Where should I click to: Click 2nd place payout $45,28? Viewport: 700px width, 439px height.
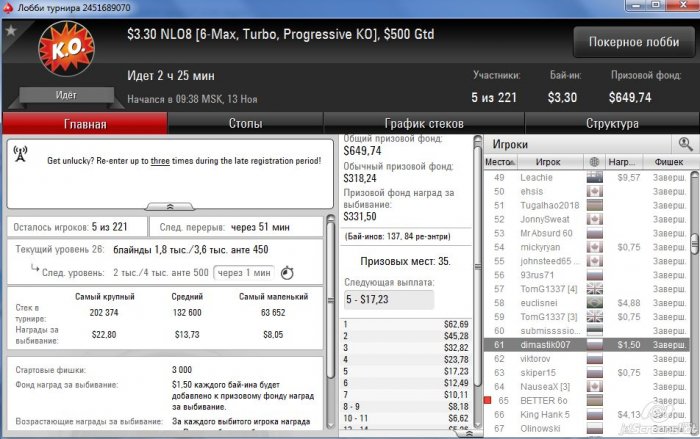coord(456,336)
